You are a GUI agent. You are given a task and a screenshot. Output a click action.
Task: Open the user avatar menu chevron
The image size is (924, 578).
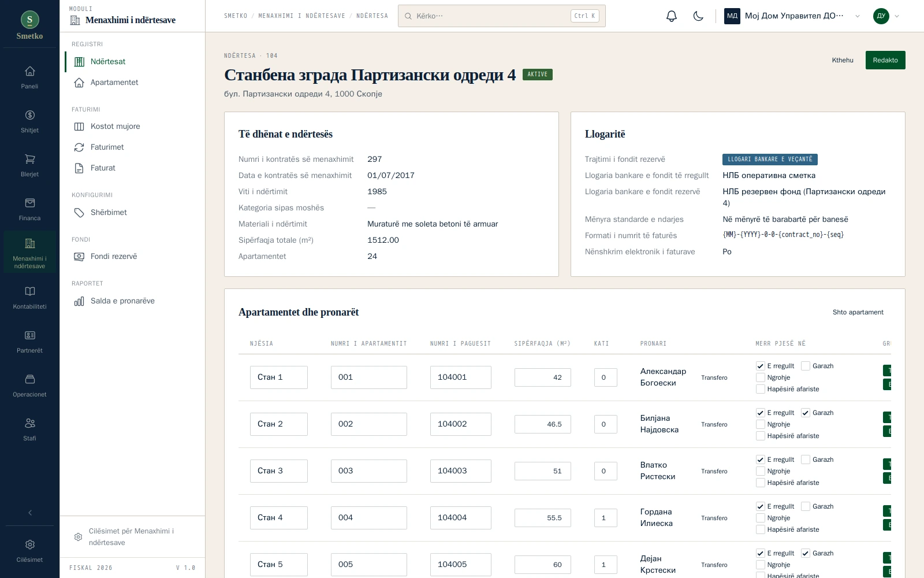coord(897,16)
